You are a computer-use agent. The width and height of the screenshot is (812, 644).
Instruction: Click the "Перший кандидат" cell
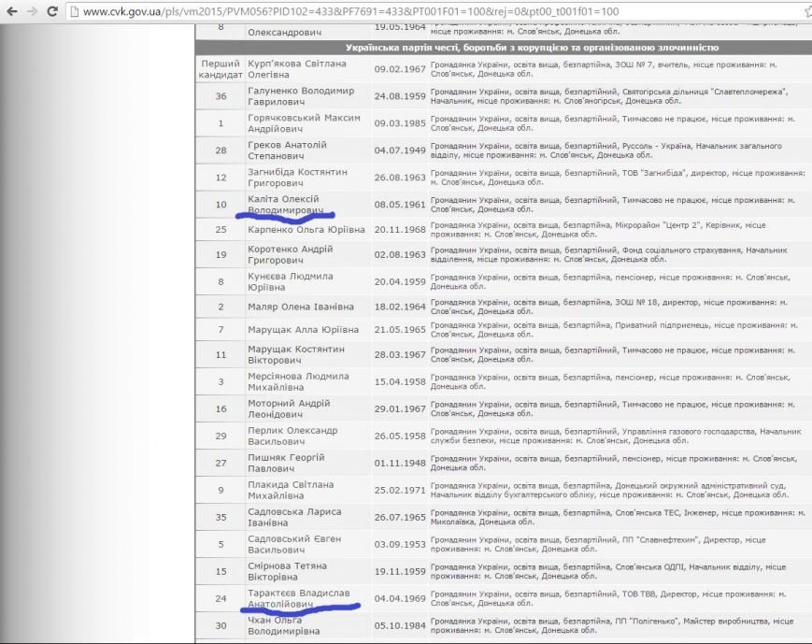tap(221, 69)
